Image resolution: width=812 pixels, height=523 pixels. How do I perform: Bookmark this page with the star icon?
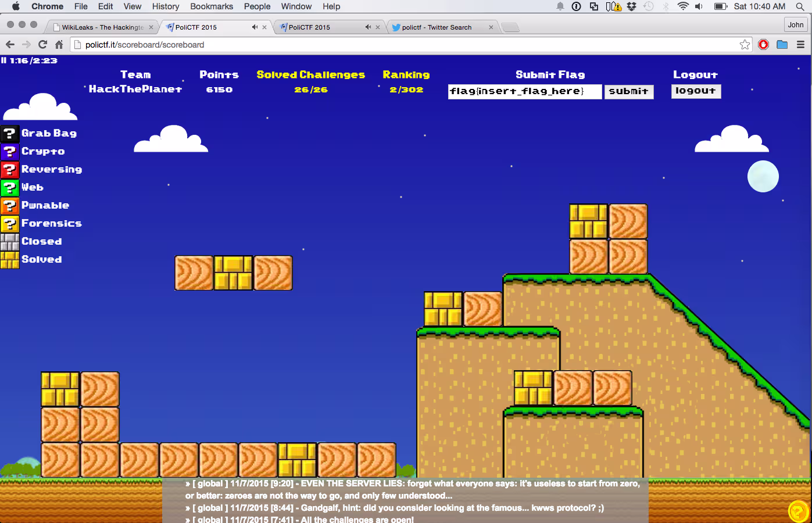[745, 45]
